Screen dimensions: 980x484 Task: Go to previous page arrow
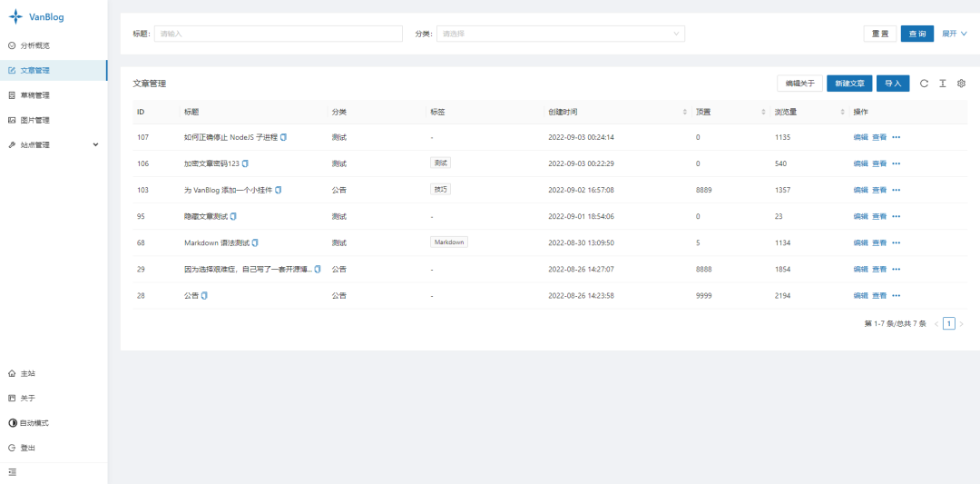936,324
